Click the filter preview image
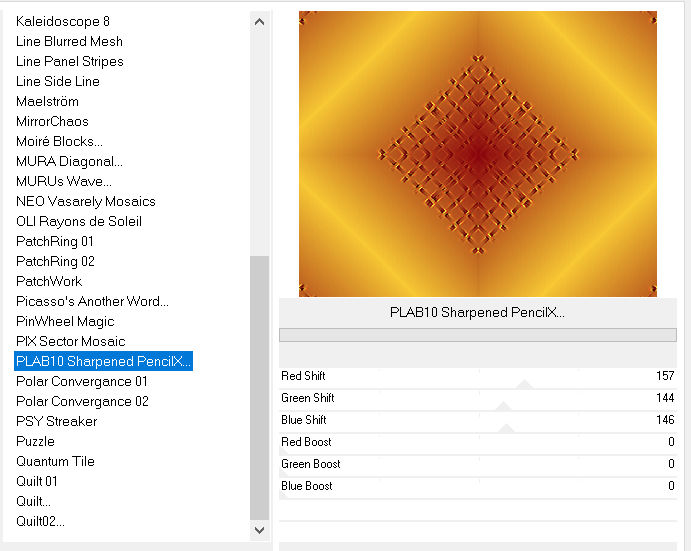Image resolution: width=691 pixels, height=551 pixels. point(477,154)
